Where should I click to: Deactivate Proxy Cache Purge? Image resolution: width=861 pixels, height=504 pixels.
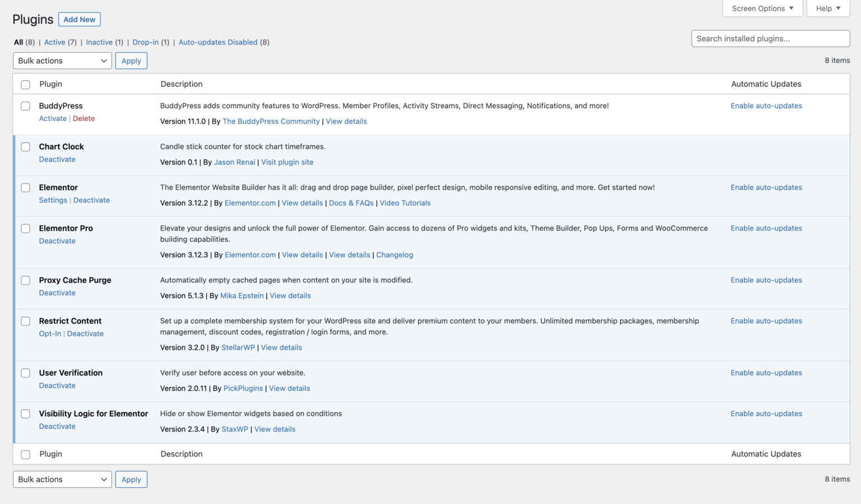(57, 293)
